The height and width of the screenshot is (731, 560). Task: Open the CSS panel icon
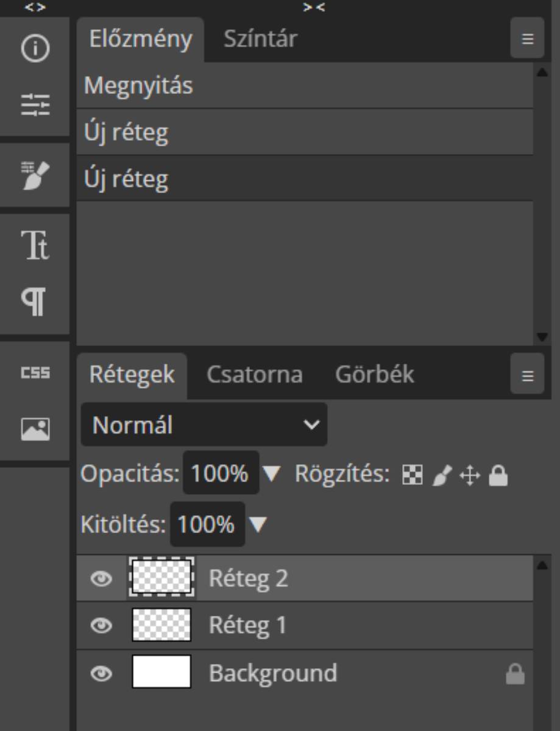pos(35,373)
